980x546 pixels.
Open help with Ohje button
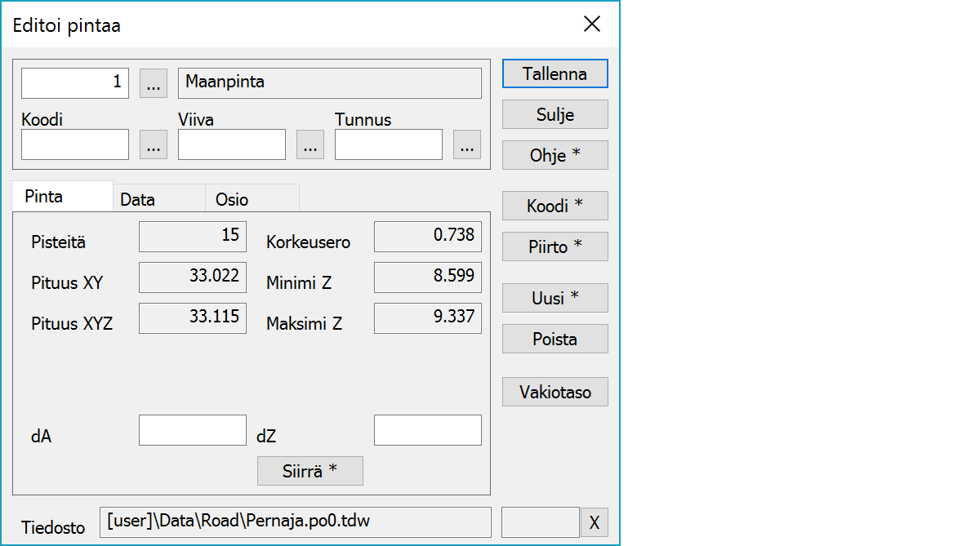[x=555, y=155]
